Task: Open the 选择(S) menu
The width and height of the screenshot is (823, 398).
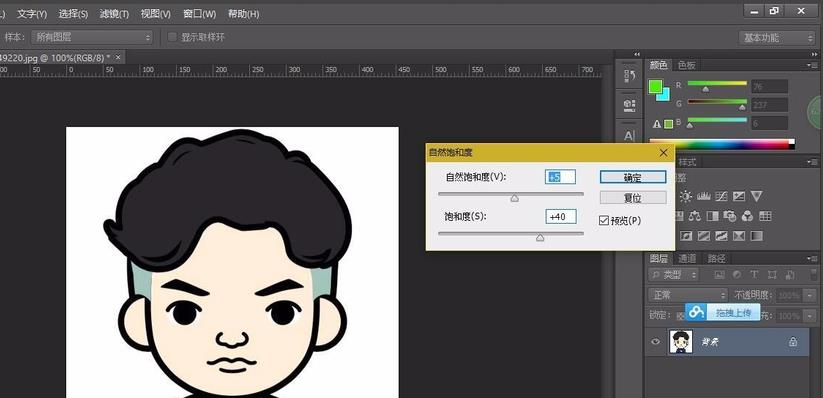Action: pyautogui.click(x=73, y=14)
